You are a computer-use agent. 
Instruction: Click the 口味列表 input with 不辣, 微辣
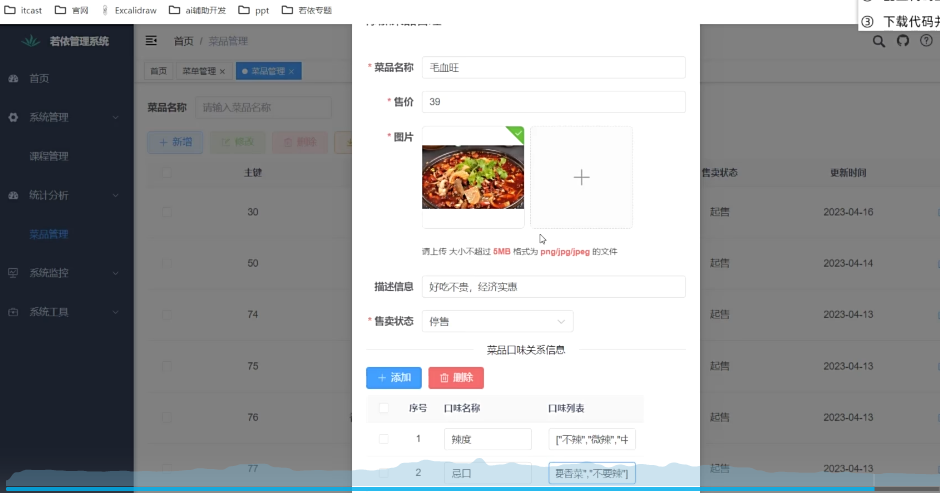592,439
